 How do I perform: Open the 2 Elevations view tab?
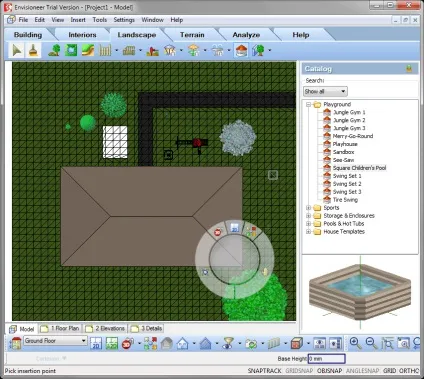click(106, 328)
